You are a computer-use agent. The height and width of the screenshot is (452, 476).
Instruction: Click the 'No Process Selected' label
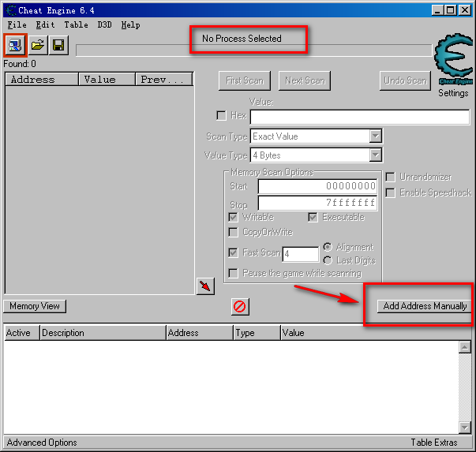point(242,39)
